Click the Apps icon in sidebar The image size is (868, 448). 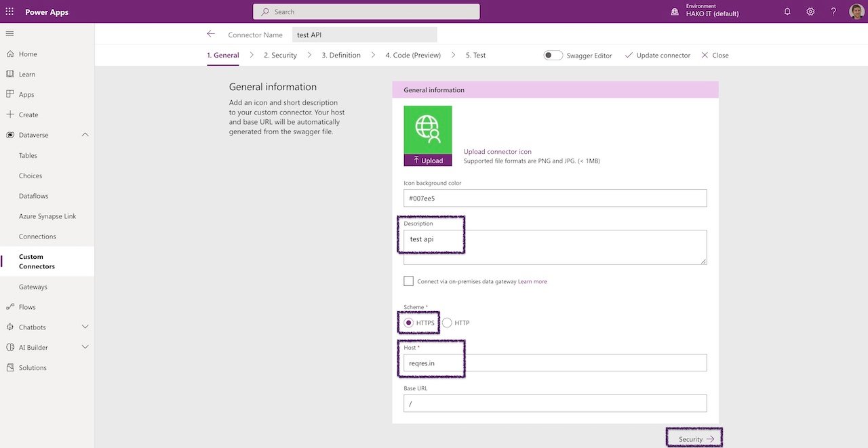pyautogui.click(x=10, y=94)
